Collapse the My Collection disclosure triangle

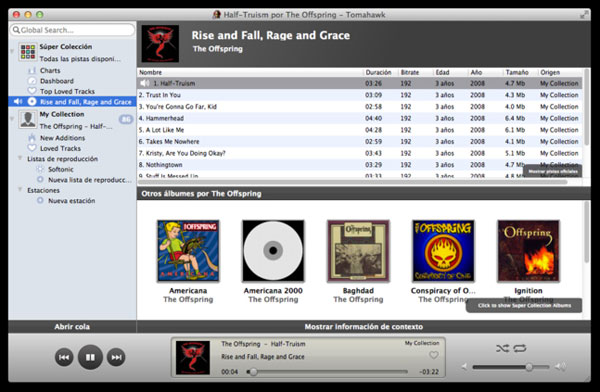pos(12,118)
